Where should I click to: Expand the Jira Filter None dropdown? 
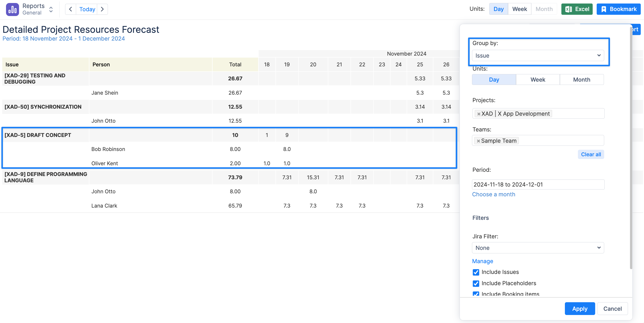point(538,248)
